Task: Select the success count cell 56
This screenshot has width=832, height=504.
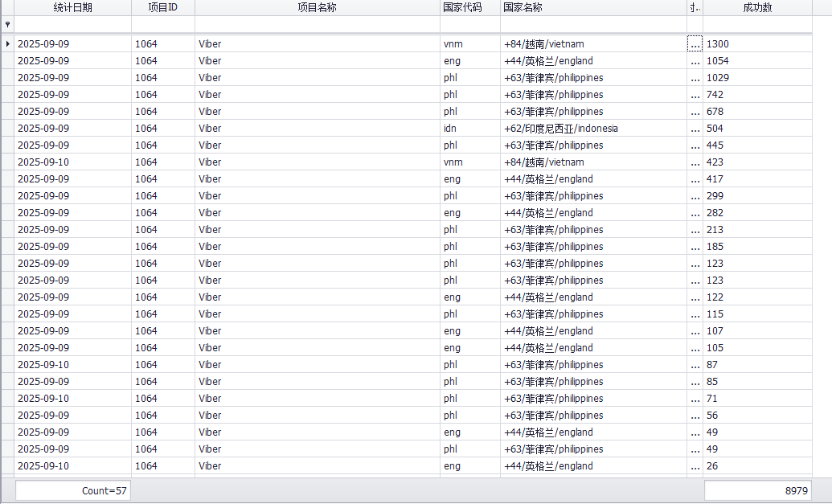Action: pos(757,416)
